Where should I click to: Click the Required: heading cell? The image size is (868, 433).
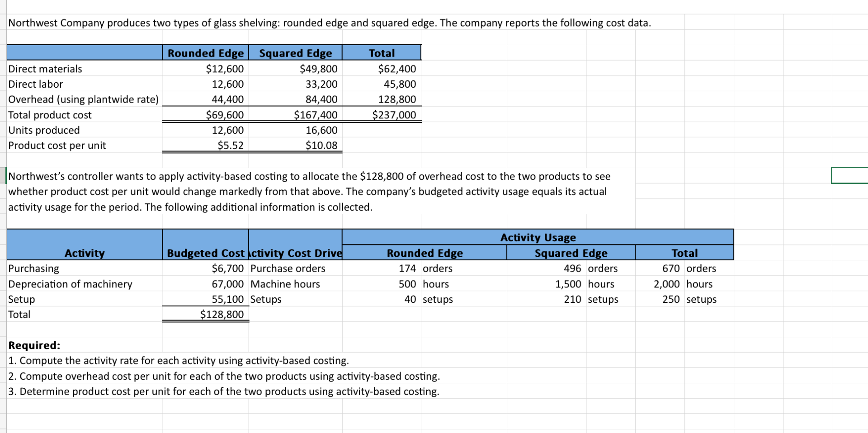click(x=35, y=345)
